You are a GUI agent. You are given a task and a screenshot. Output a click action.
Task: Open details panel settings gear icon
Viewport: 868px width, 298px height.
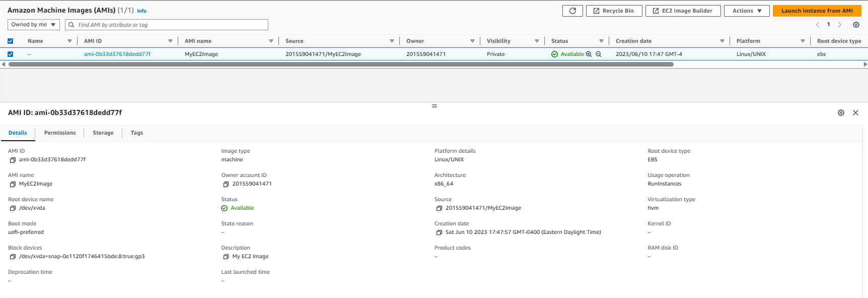(x=841, y=113)
